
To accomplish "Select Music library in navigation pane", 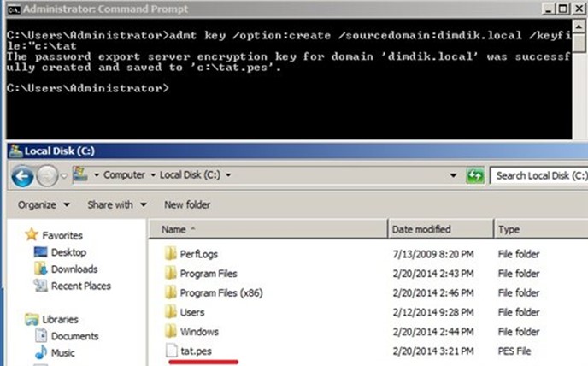I will coord(62,353).
